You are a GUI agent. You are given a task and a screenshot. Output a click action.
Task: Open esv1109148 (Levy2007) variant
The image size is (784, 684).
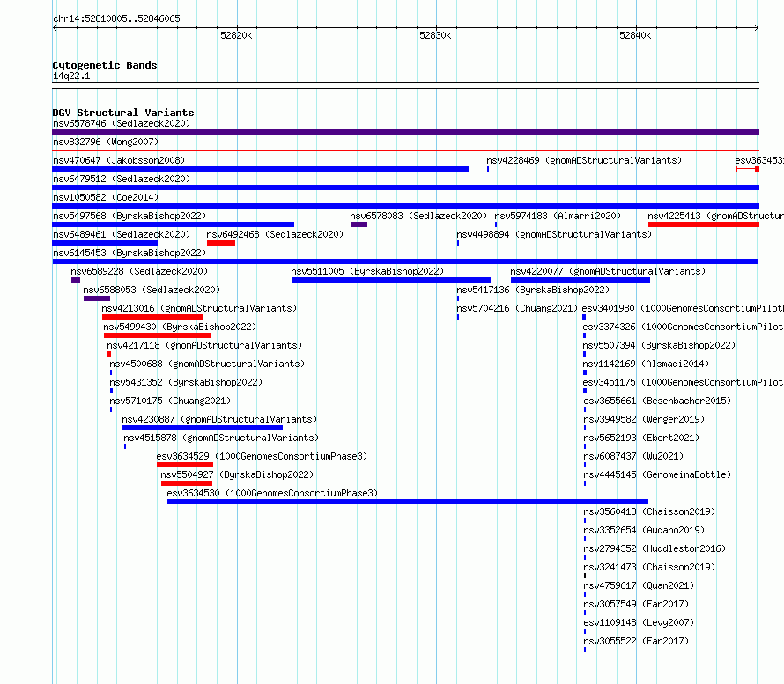coord(639,622)
